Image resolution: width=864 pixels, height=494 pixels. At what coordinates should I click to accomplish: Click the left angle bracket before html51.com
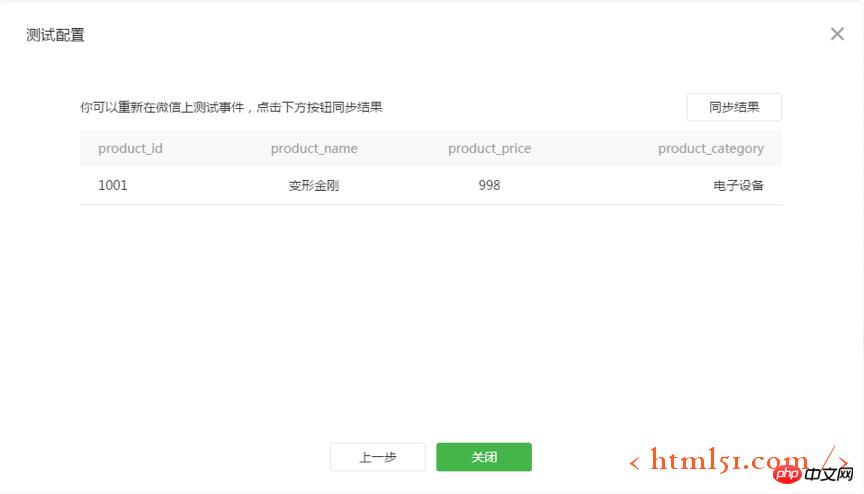pyautogui.click(x=635, y=462)
